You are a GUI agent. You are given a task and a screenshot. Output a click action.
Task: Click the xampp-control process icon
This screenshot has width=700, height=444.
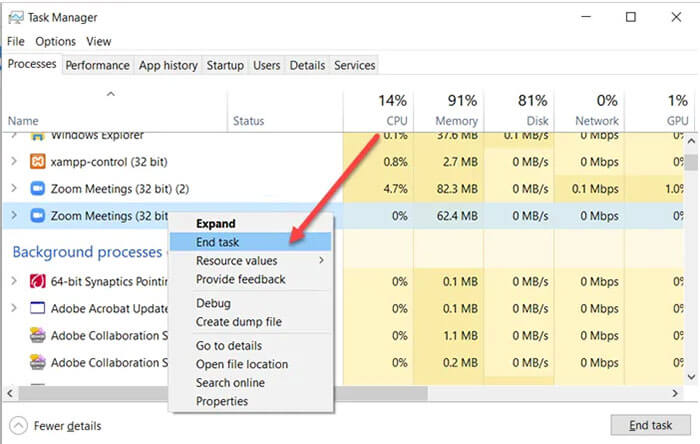[38, 161]
